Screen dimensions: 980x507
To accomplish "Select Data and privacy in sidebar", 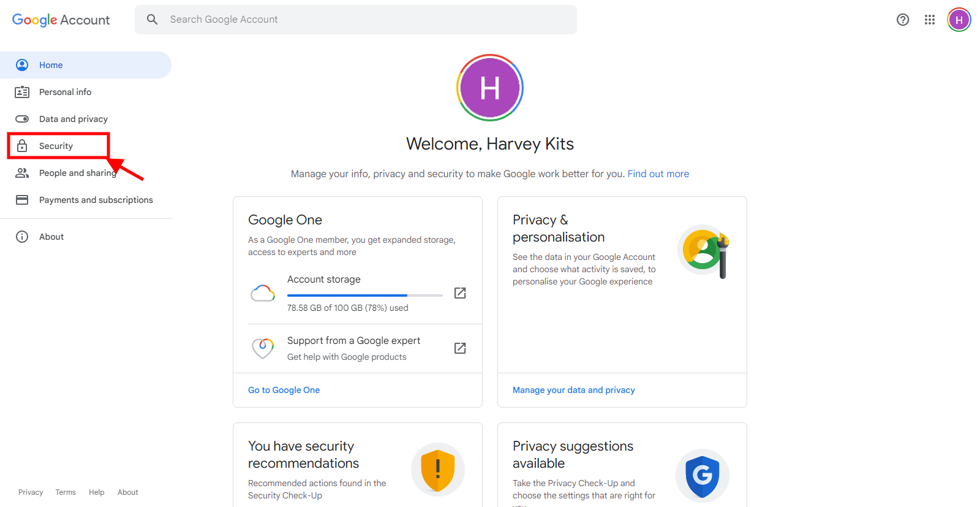I will click(73, 119).
